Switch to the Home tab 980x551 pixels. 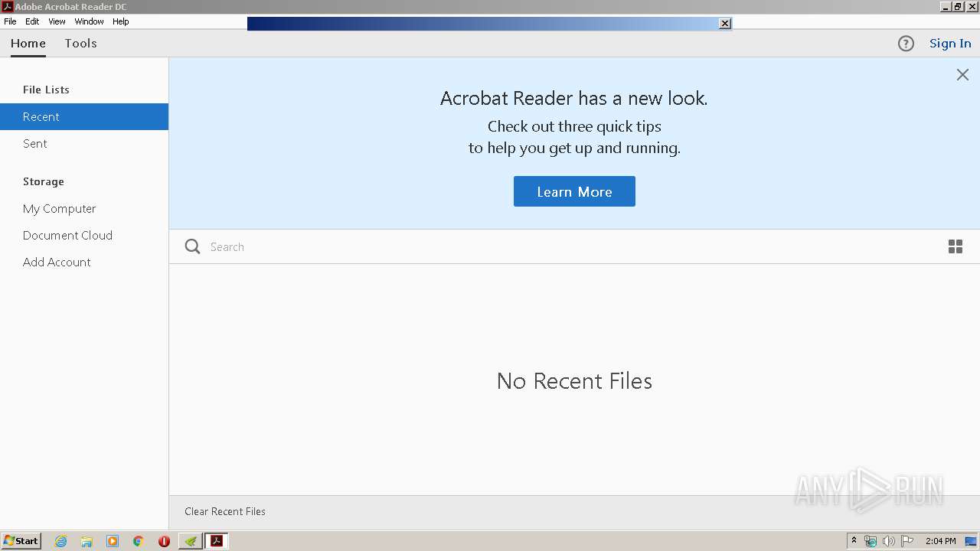pos(28,44)
